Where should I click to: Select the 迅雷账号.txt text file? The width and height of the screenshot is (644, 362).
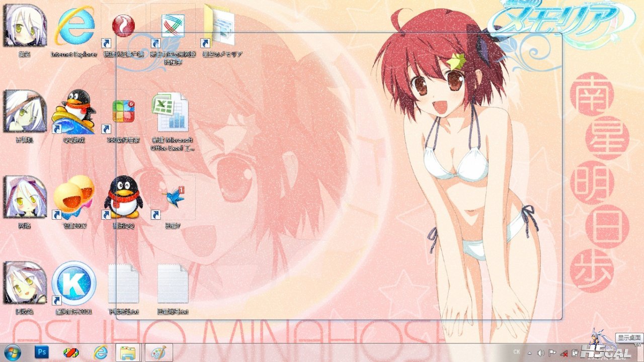point(173,288)
